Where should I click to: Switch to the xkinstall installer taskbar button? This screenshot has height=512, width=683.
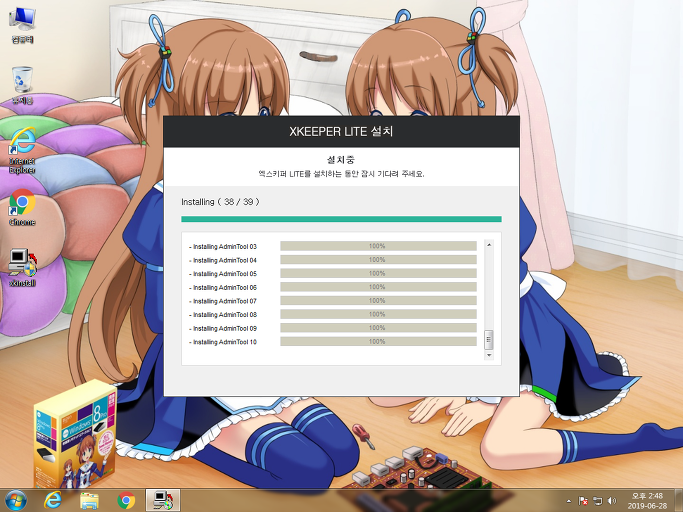pos(162,500)
